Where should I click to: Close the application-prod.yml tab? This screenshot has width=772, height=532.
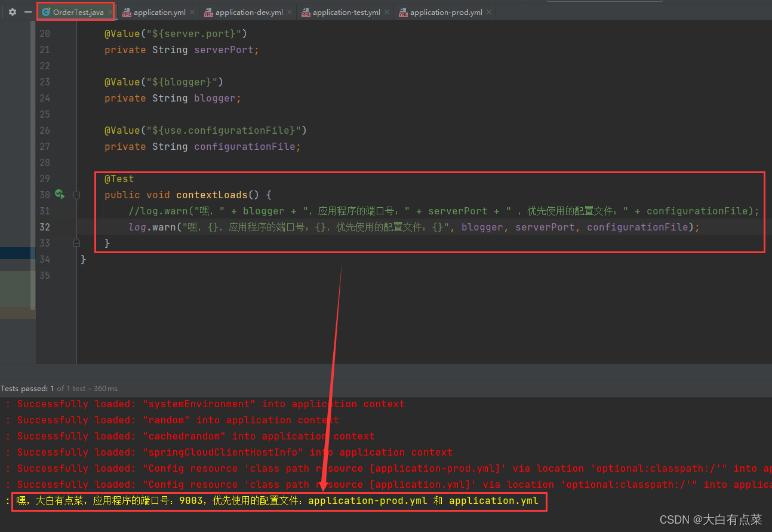(489, 12)
